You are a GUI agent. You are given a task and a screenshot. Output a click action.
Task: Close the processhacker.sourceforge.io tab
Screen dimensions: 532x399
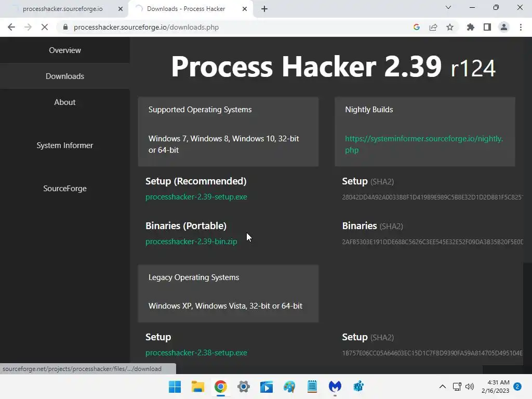[121, 9]
